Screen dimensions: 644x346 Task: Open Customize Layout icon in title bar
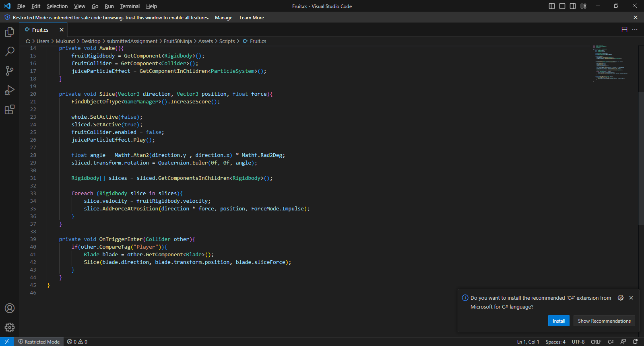583,6
